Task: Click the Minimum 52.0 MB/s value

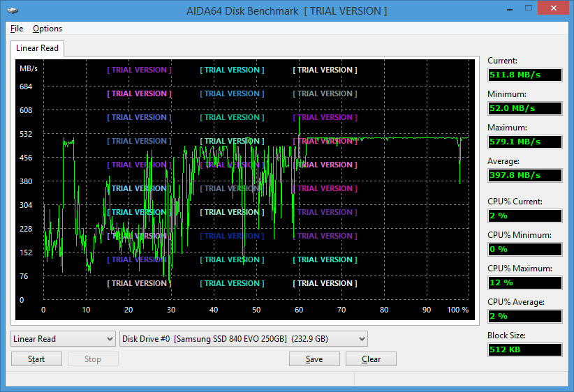Action: (x=525, y=108)
